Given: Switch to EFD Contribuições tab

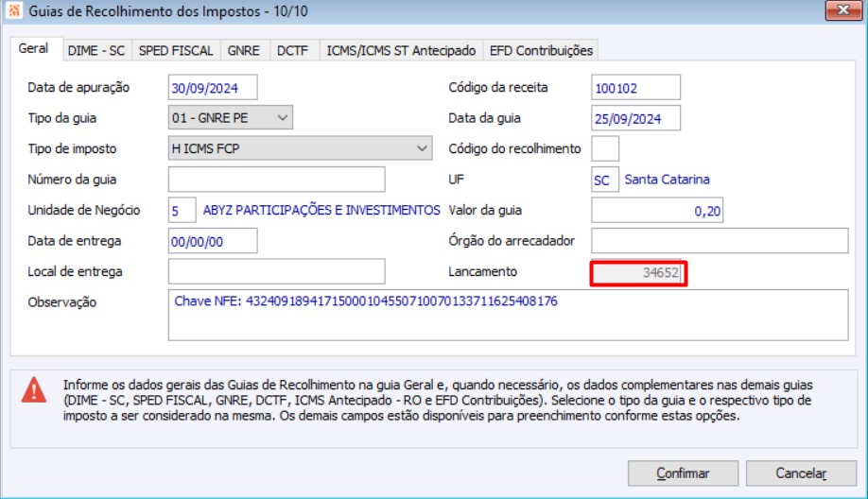Looking at the screenshot, I should pos(541,50).
